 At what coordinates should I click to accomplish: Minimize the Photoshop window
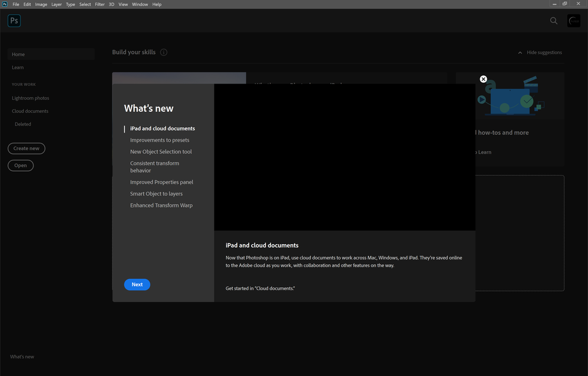(x=554, y=4)
